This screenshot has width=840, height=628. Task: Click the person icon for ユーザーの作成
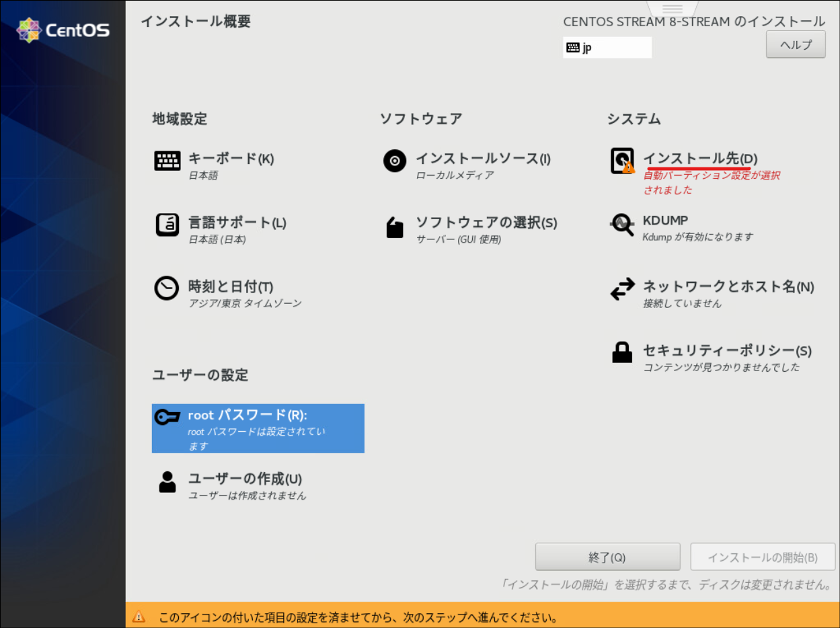(167, 481)
